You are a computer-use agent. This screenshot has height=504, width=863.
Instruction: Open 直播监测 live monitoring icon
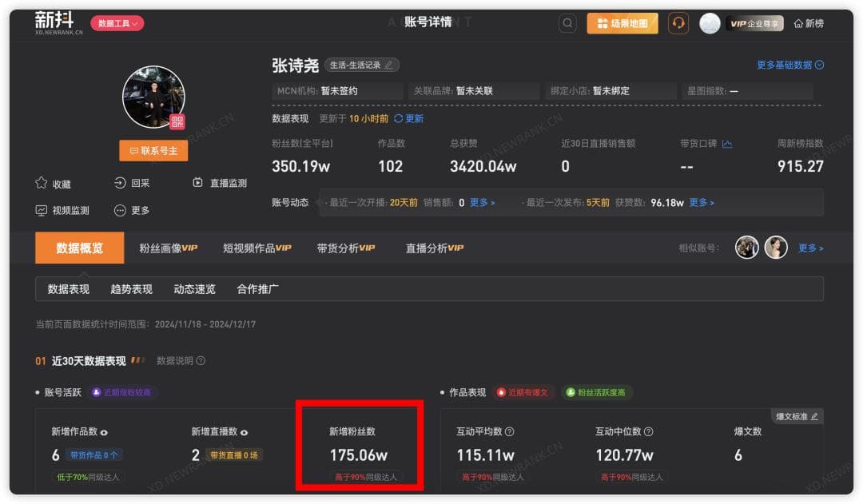198,183
